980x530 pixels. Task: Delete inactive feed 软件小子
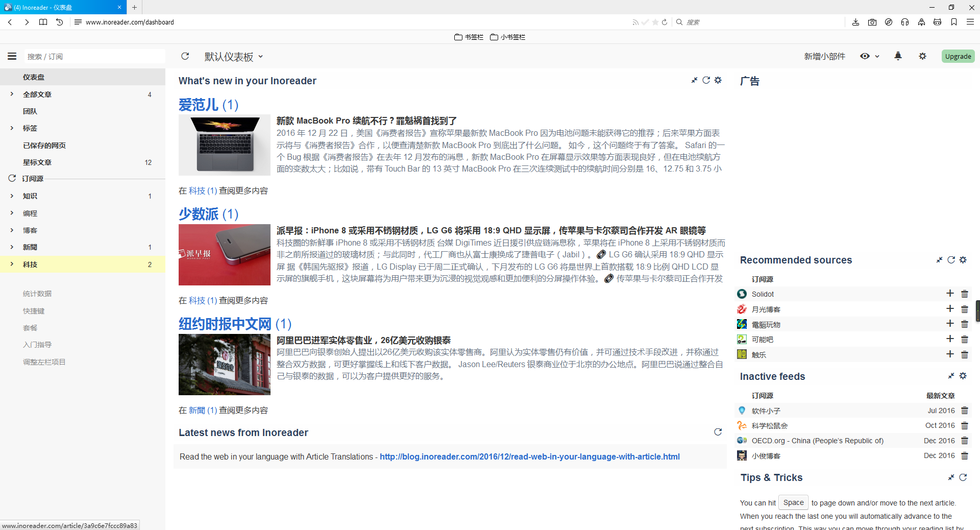point(965,411)
